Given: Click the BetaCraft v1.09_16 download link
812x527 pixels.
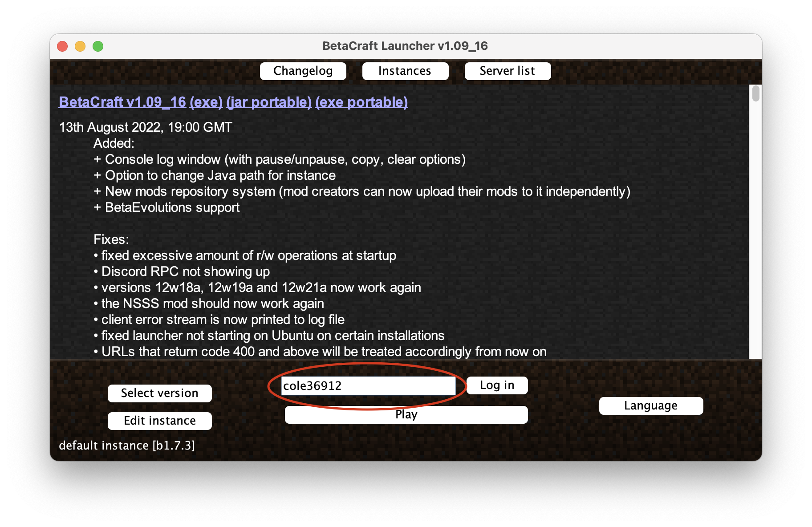Looking at the screenshot, I should tap(122, 102).
